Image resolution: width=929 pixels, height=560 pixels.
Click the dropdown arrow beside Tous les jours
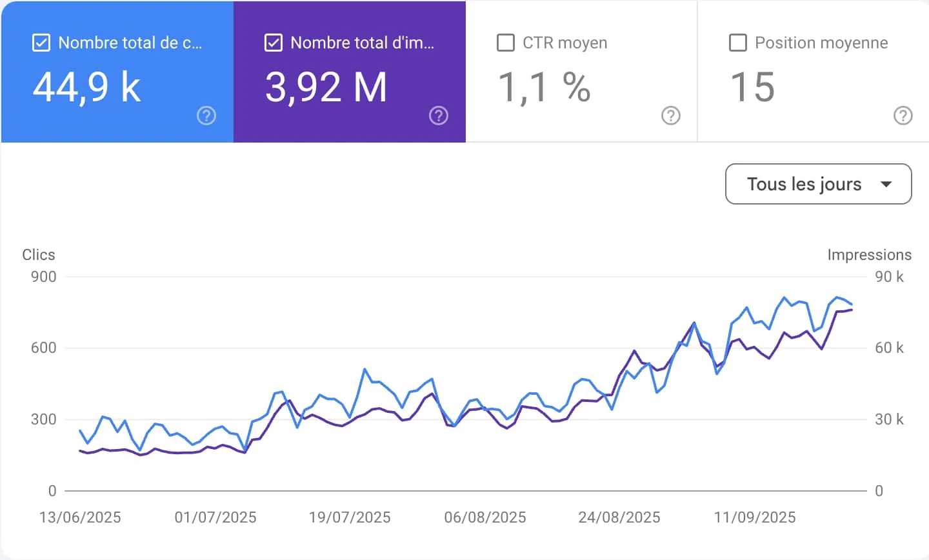click(886, 184)
